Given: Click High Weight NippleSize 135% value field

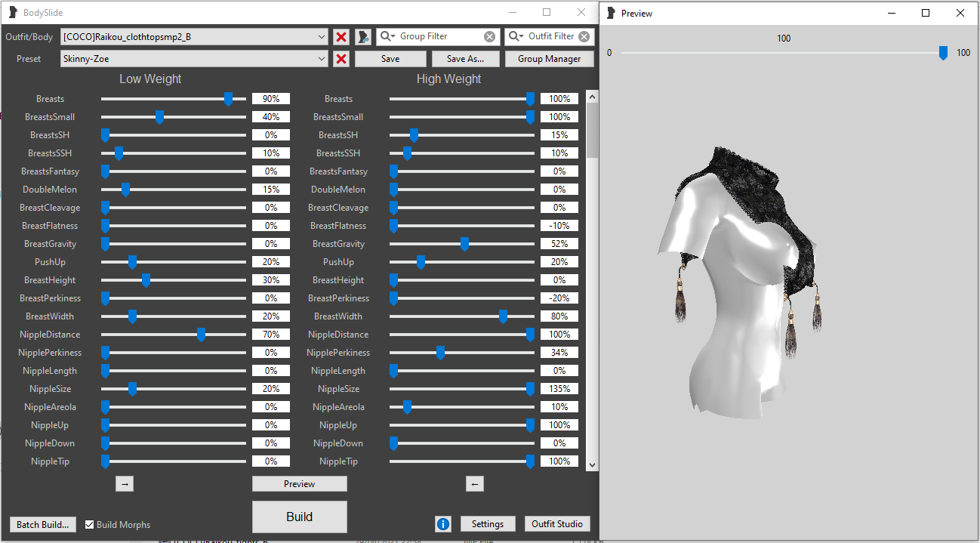Looking at the screenshot, I should 559,389.
